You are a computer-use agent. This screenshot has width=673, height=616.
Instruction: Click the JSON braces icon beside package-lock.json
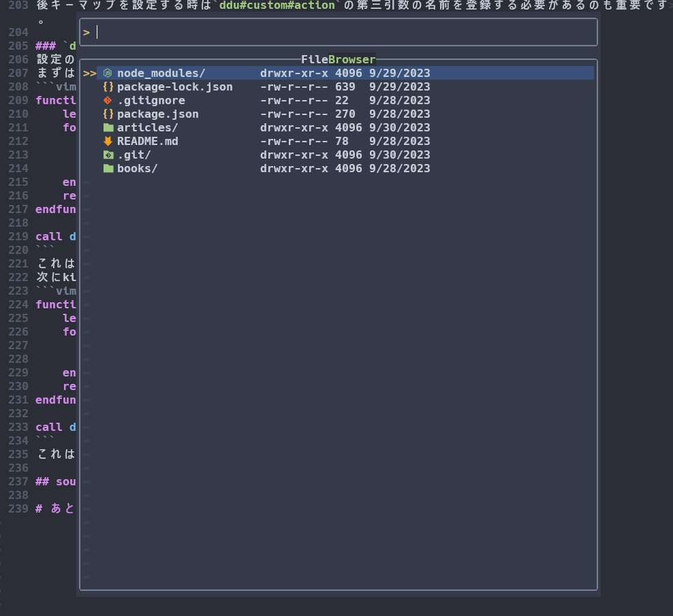pyautogui.click(x=108, y=86)
